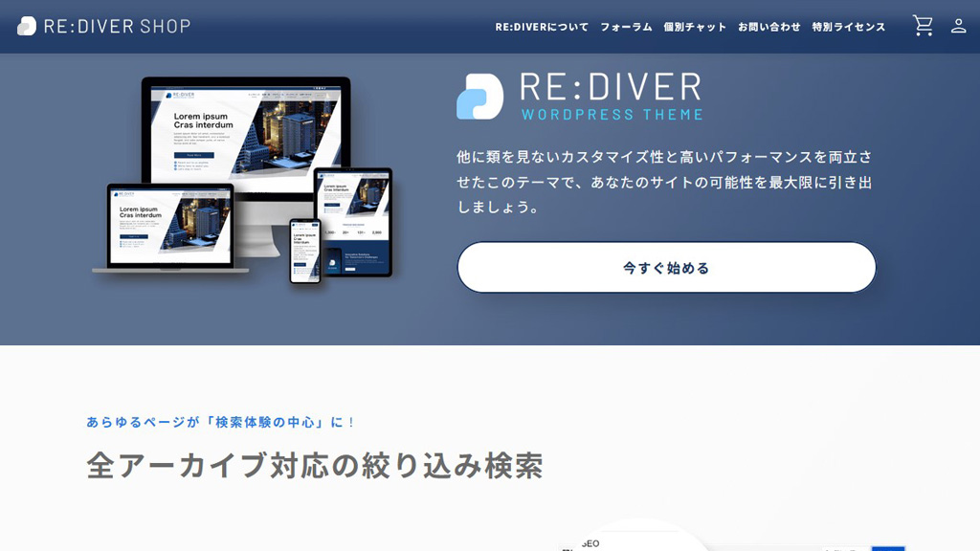The width and height of the screenshot is (980, 551).
Task: Open the RE:DIVERについて menu item
Action: tap(540, 28)
